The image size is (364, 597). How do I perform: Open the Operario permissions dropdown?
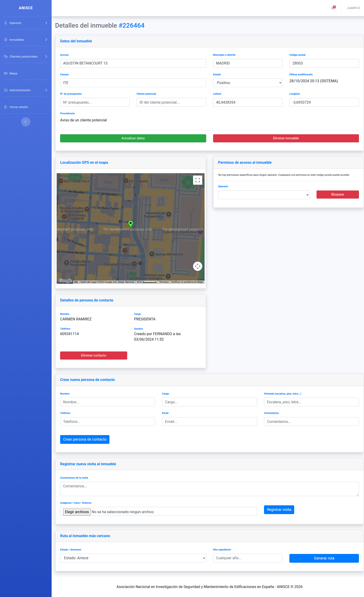(x=264, y=195)
